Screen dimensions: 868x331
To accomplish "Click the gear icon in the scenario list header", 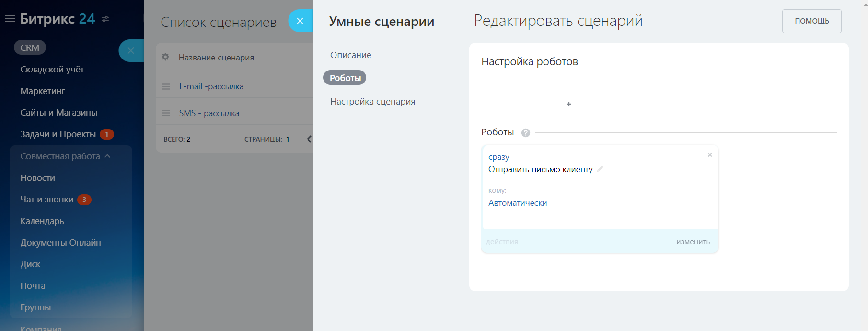I will (165, 57).
